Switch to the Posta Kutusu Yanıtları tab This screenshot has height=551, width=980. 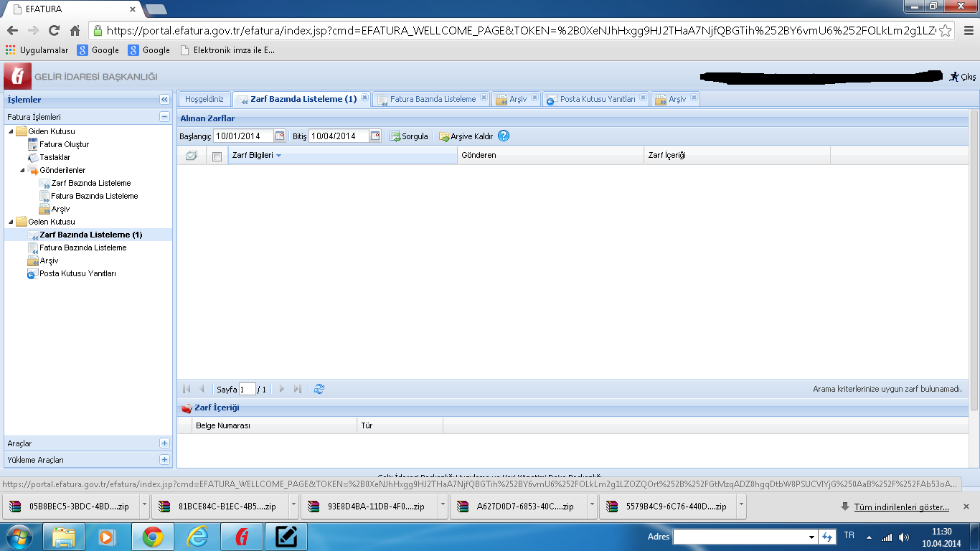point(597,99)
